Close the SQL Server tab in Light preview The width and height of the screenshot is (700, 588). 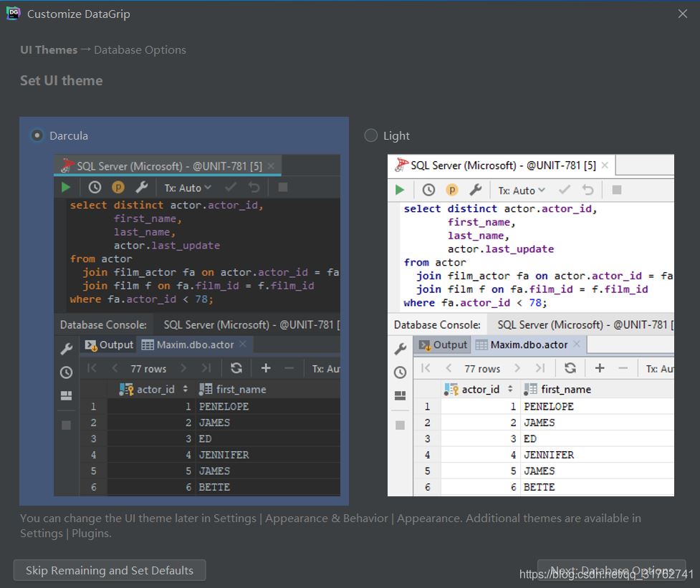(x=605, y=165)
